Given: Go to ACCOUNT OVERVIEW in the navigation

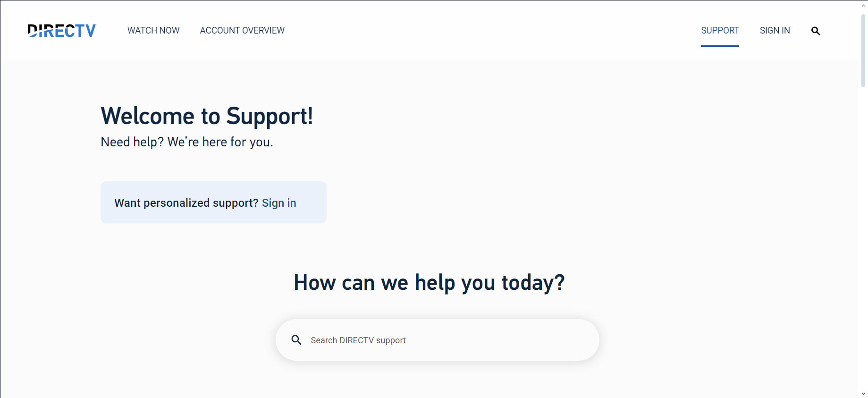Looking at the screenshot, I should click(x=242, y=31).
